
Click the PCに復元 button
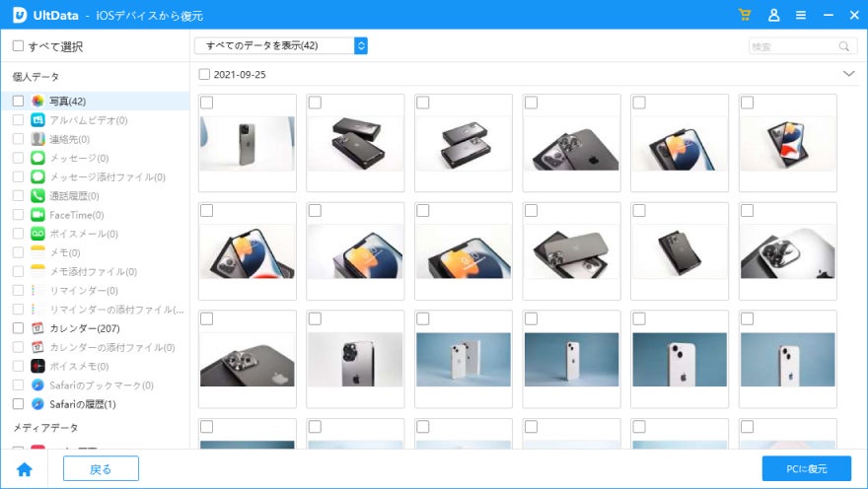[x=807, y=468]
